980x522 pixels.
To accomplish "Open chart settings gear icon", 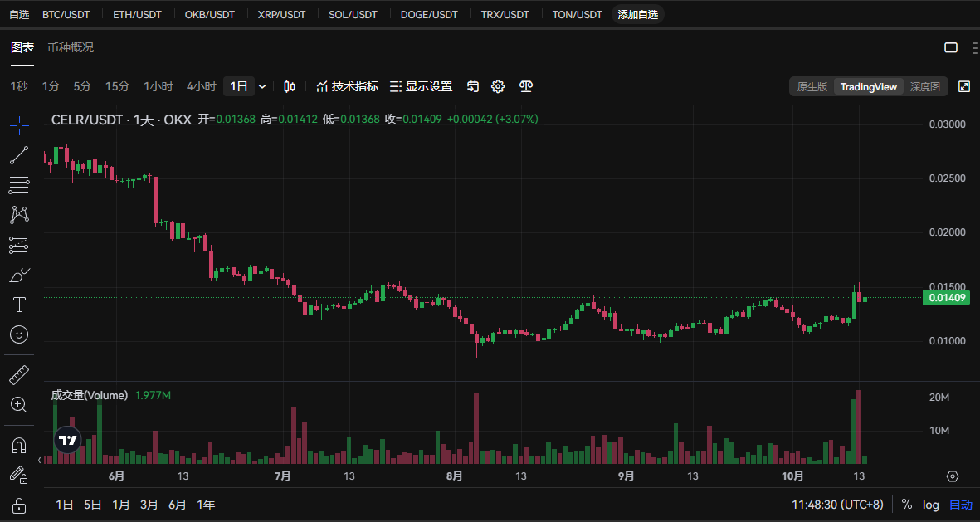I will click(x=498, y=86).
